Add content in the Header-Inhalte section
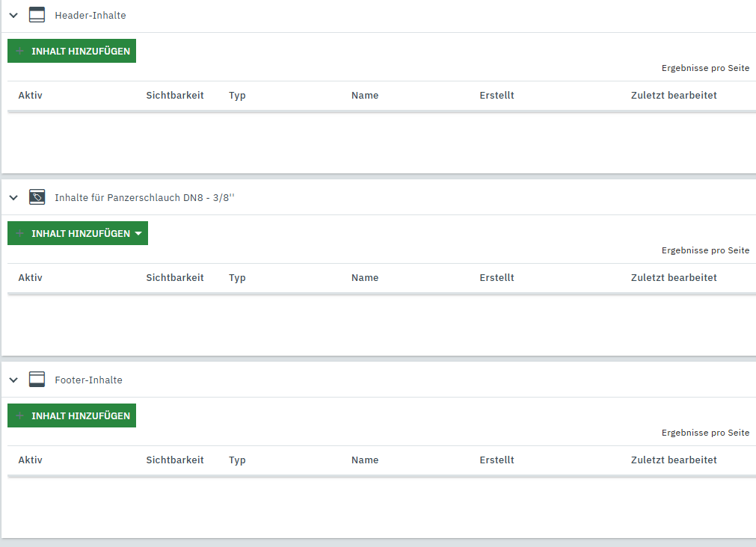Image resolution: width=756 pixels, height=547 pixels. (x=72, y=52)
